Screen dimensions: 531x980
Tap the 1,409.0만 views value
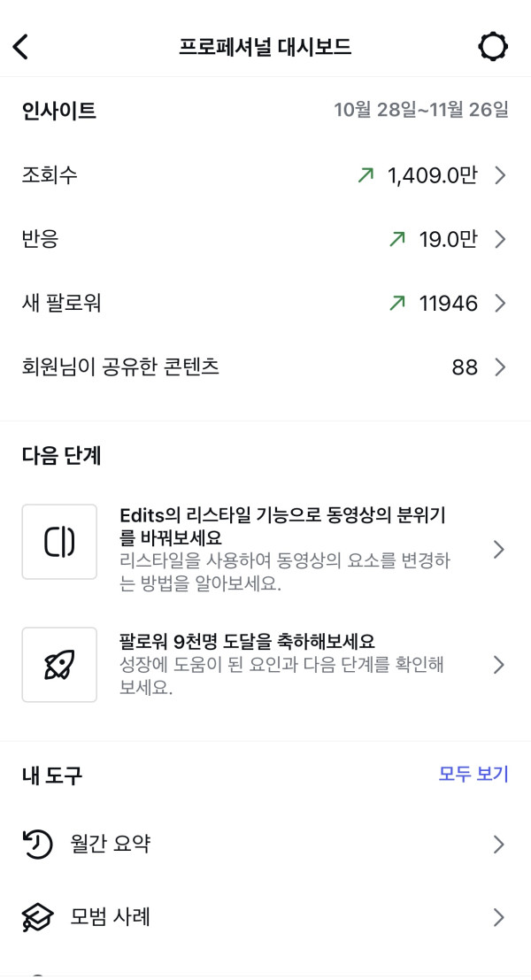[432, 175]
